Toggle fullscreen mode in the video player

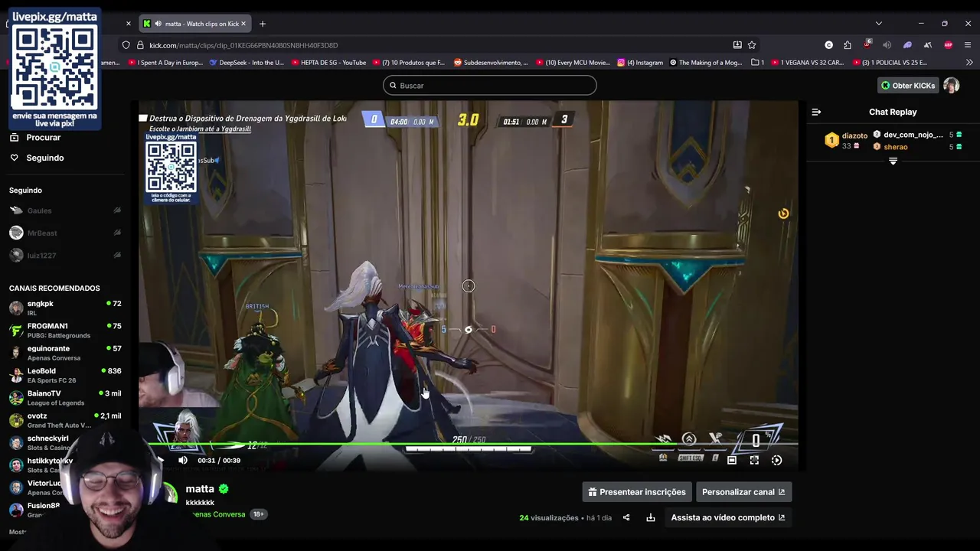coord(754,460)
